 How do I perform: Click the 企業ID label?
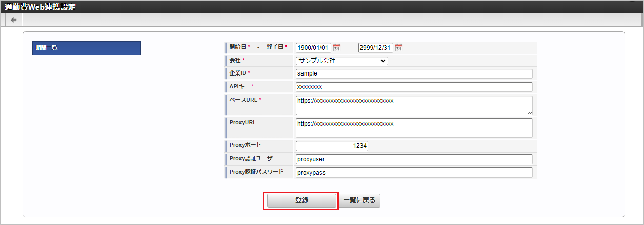tap(238, 73)
